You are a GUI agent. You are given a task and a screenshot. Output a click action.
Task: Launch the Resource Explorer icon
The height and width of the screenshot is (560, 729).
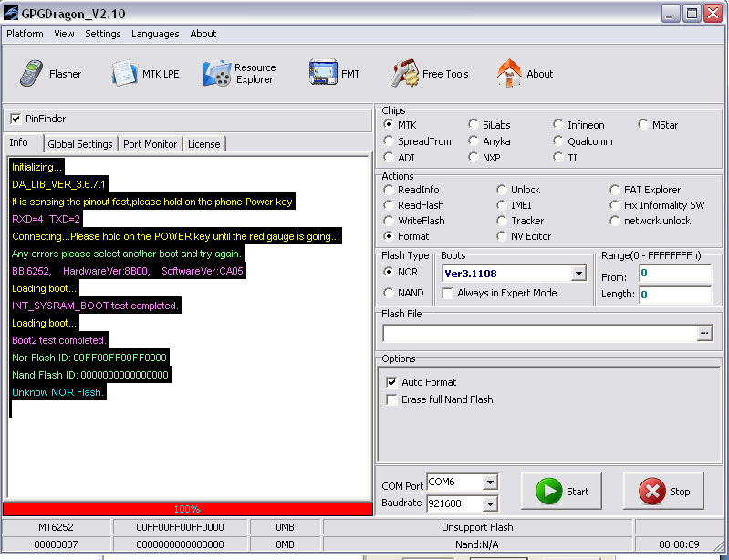pyautogui.click(x=216, y=74)
